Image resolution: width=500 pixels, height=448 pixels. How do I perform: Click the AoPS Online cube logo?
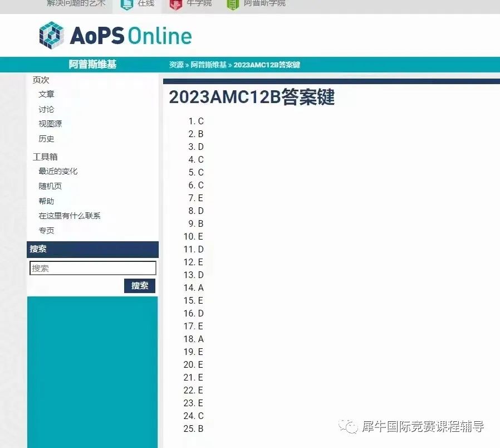[x=52, y=35]
